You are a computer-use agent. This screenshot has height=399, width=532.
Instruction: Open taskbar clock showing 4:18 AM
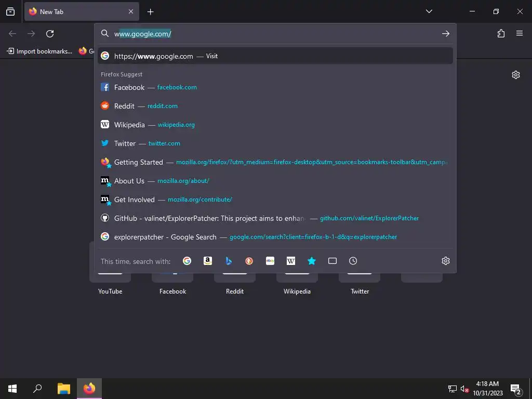487,389
